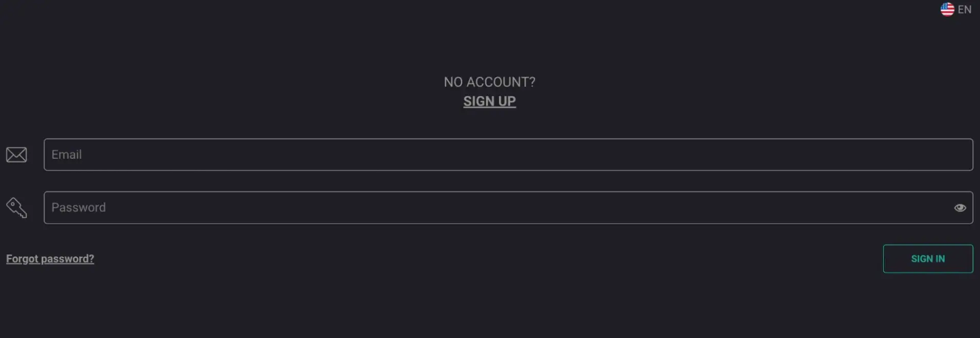
Task: Select the password key symbol
Action: pyautogui.click(x=16, y=208)
